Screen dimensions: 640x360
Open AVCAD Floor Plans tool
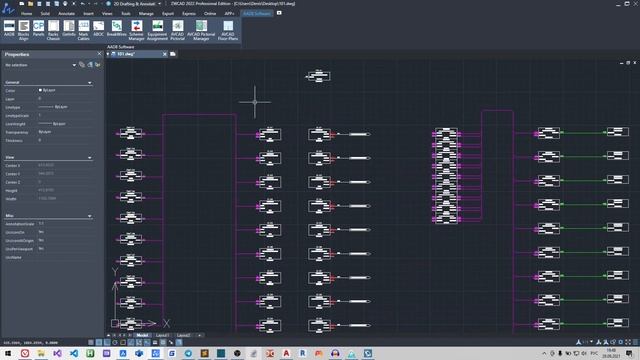(x=228, y=30)
